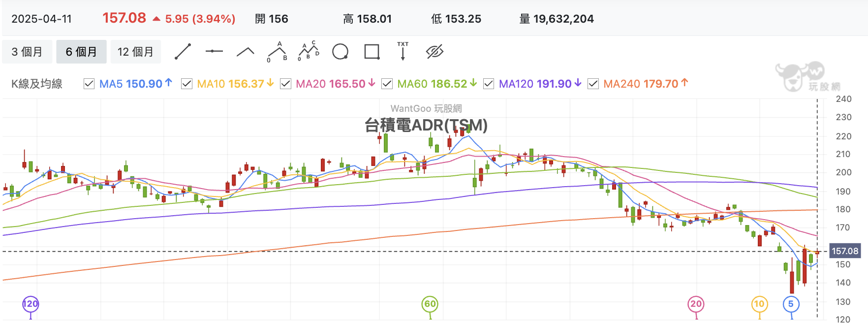This screenshot has height=326, width=868.
Task: Click the MA240 179.70 value label
Action: tap(646, 84)
